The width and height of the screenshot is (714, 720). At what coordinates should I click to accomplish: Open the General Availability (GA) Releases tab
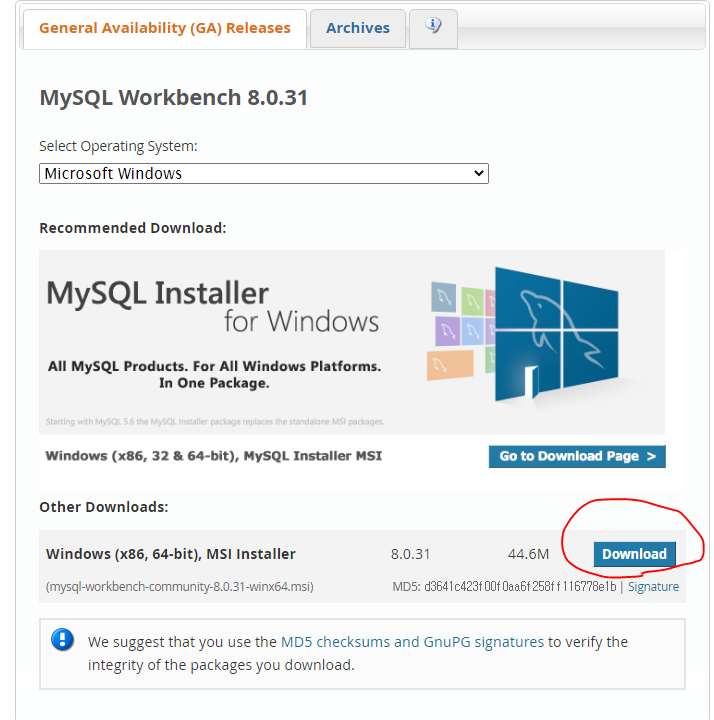pyautogui.click(x=165, y=28)
